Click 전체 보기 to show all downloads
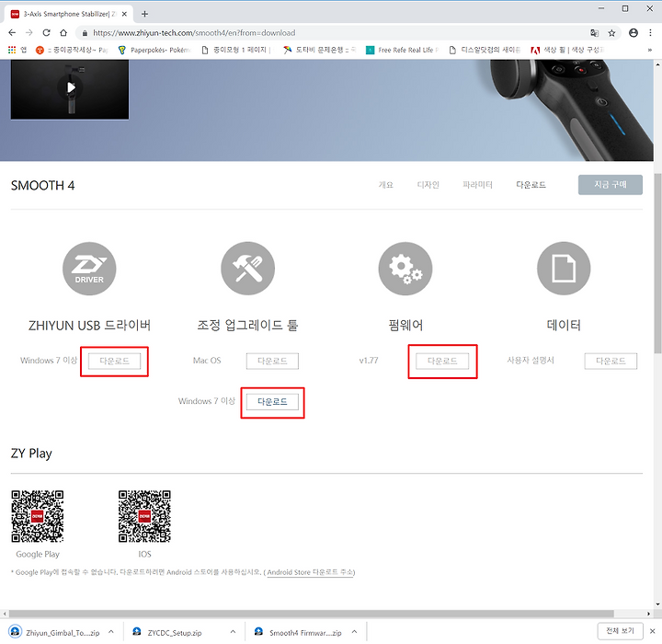The image size is (662, 644). 620,631
